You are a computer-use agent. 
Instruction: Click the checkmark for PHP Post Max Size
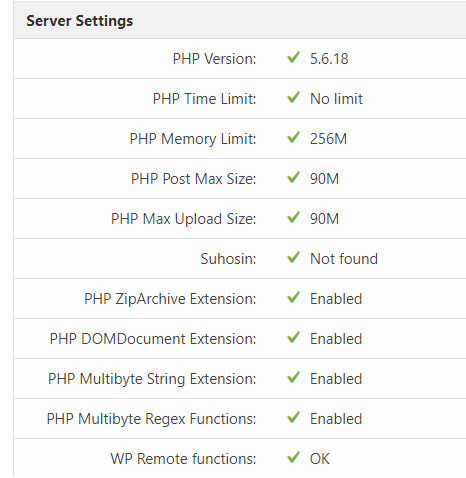[x=293, y=178]
